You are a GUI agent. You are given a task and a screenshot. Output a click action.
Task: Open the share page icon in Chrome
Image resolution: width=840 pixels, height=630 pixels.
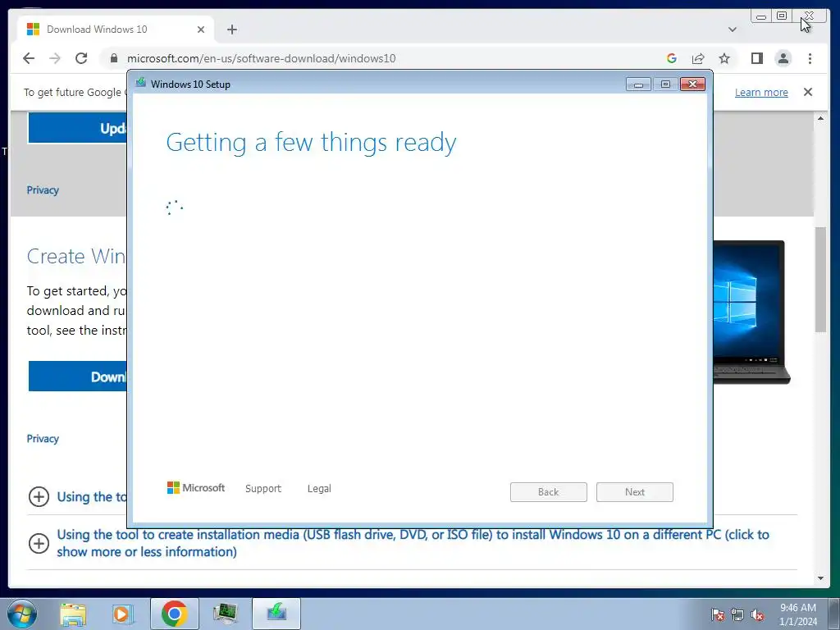tap(697, 58)
